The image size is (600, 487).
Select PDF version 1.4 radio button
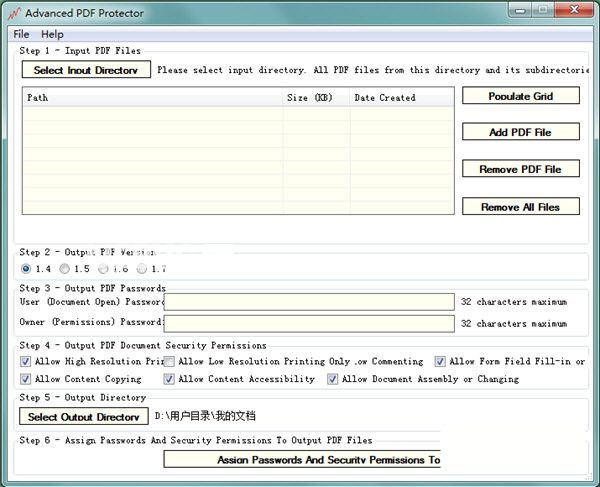[26, 269]
